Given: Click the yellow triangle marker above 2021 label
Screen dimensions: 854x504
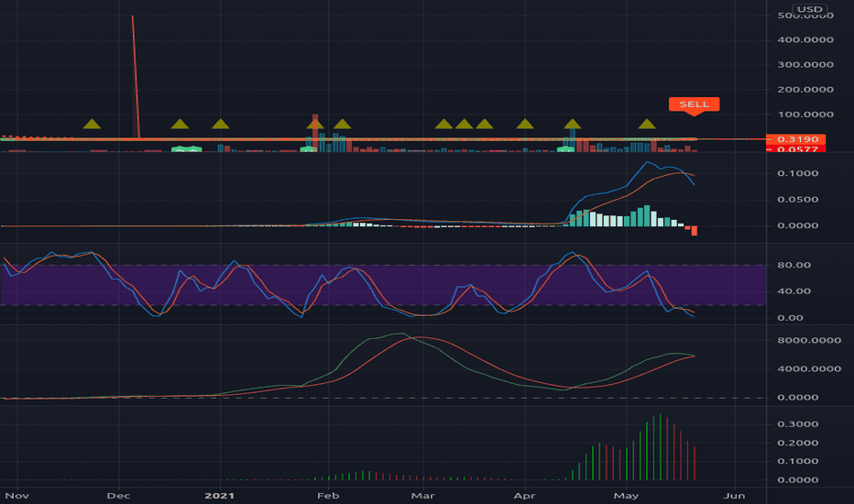Looking at the screenshot, I should point(220,125).
